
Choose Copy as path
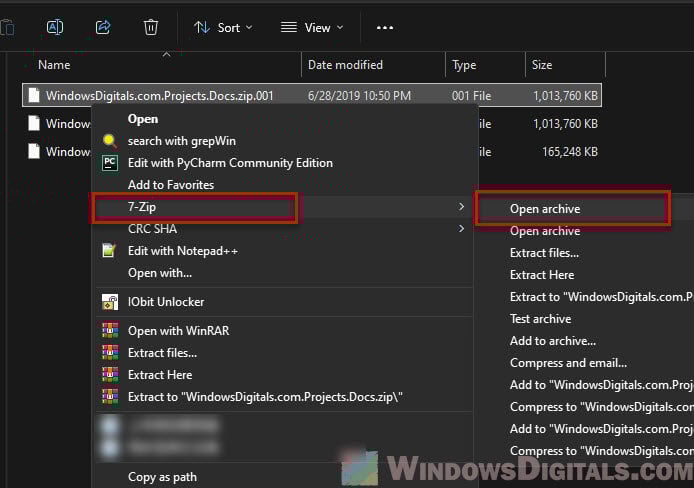point(162,477)
